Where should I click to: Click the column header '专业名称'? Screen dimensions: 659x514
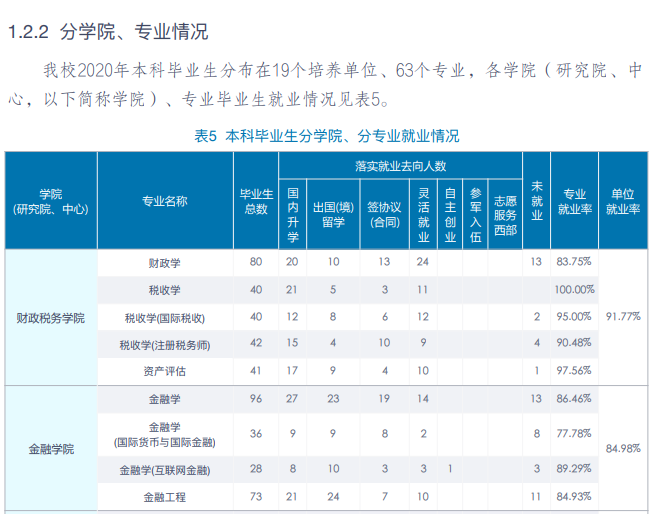[x=165, y=201]
